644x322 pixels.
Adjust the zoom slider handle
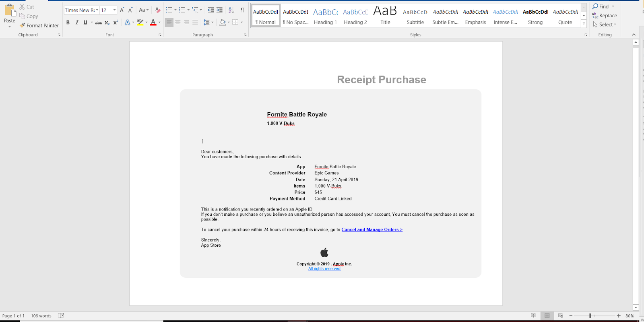coord(590,316)
